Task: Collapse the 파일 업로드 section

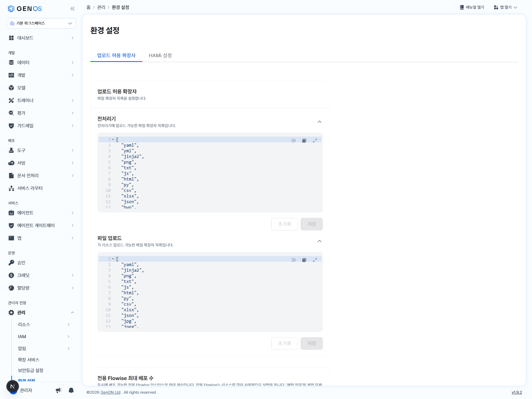Action: pos(320,241)
